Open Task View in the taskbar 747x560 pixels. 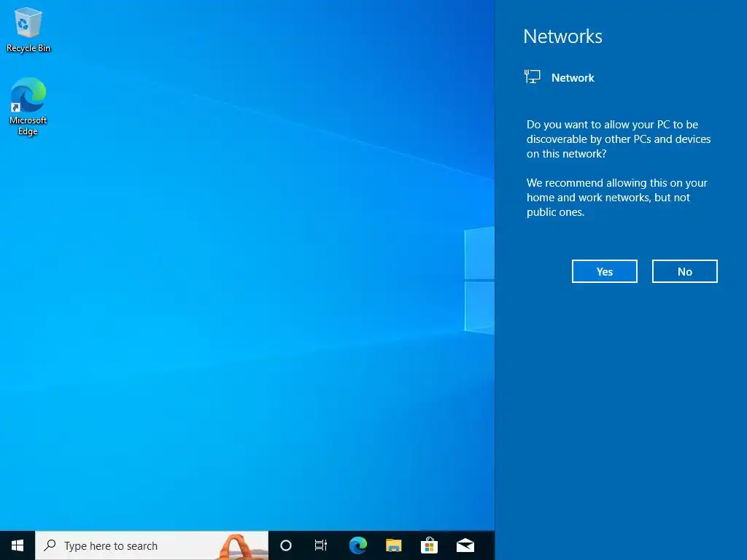[x=321, y=545]
